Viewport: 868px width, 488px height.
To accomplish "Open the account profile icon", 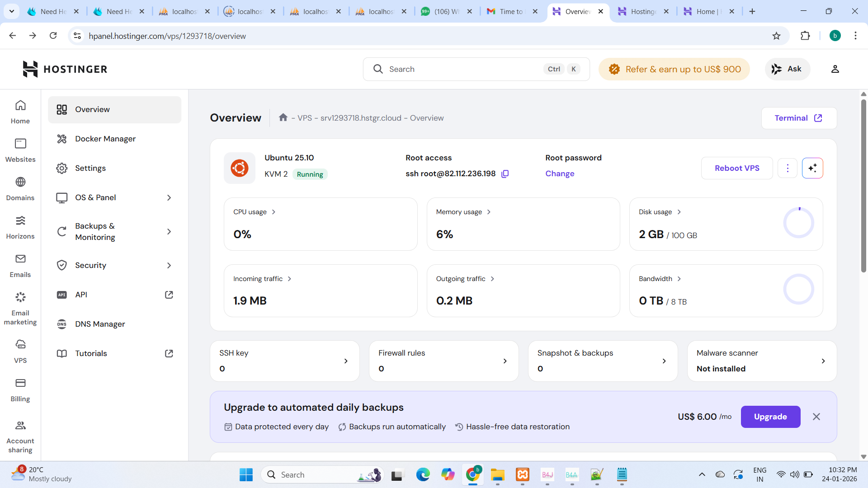I will pos(835,69).
